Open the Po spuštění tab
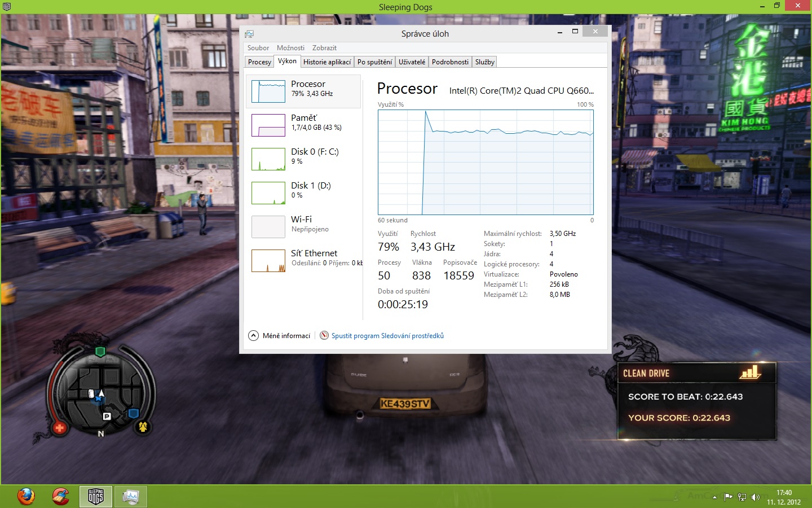The height and width of the screenshot is (508, 812). (374, 62)
